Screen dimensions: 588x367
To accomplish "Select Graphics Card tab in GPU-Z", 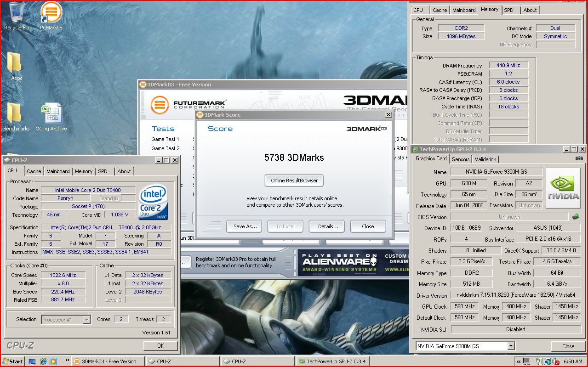I will [x=431, y=158].
